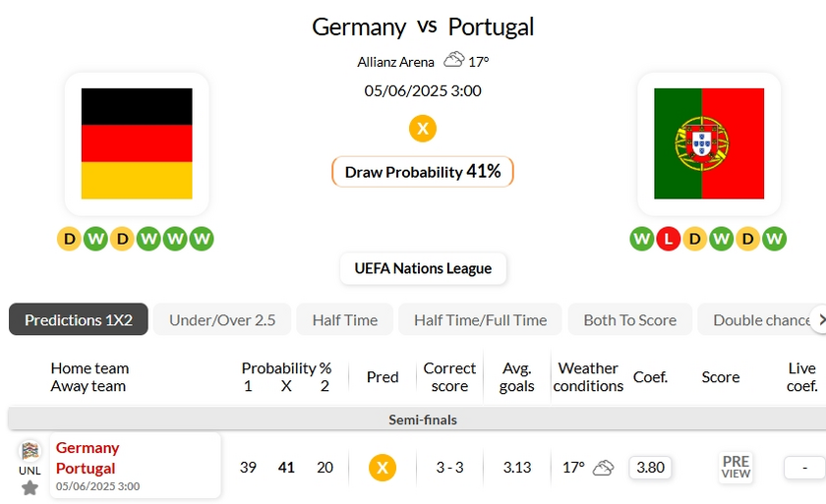Select the Predictions 1X2 tab
Image resolution: width=826 pixels, height=504 pixels.
pyautogui.click(x=79, y=320)
